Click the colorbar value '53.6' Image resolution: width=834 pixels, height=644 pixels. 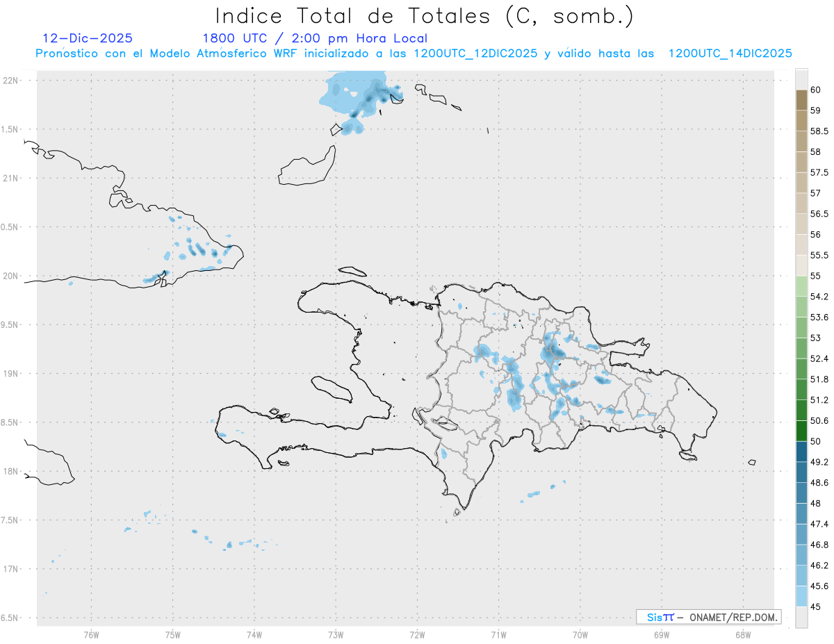pos(819,317)
